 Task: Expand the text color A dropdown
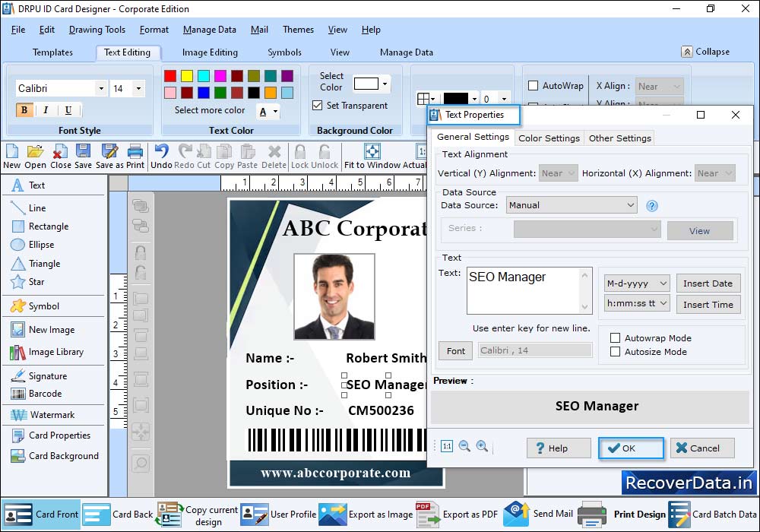coord(275,112)
